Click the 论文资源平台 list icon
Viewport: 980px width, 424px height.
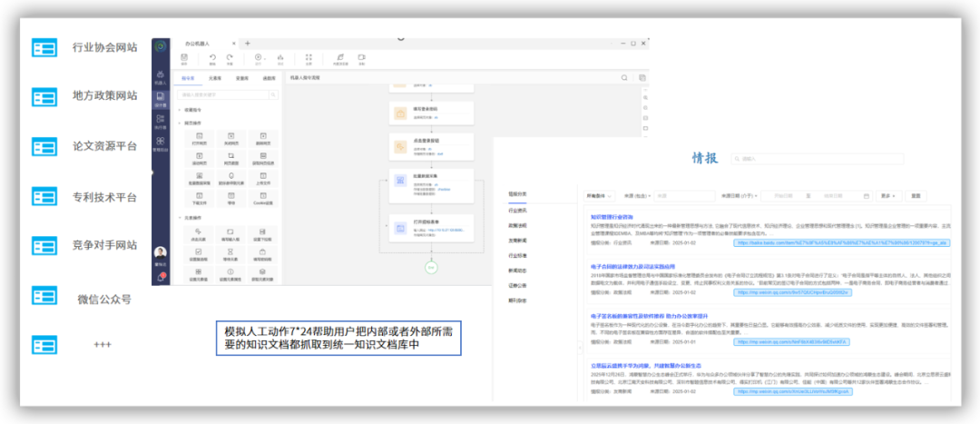44,147
